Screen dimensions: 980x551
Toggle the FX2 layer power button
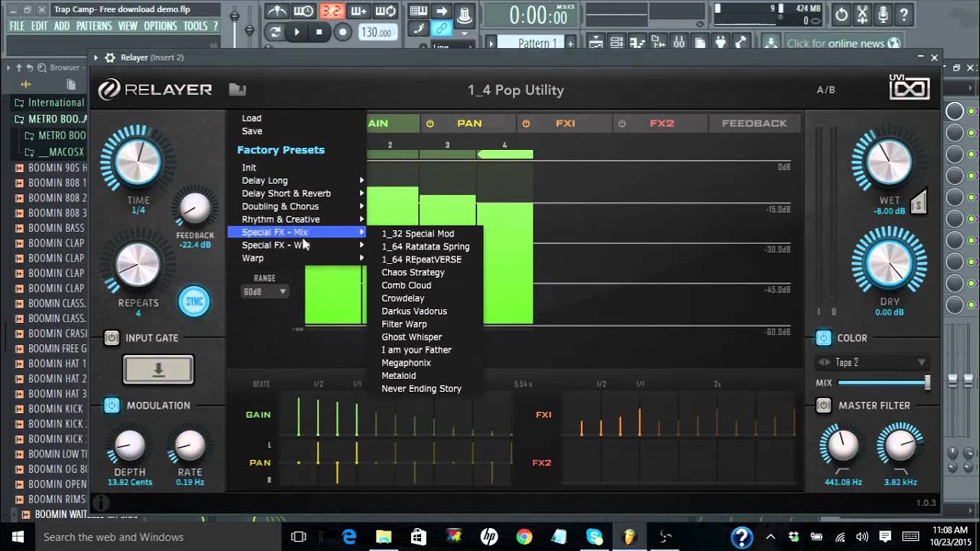click(622, 123)
